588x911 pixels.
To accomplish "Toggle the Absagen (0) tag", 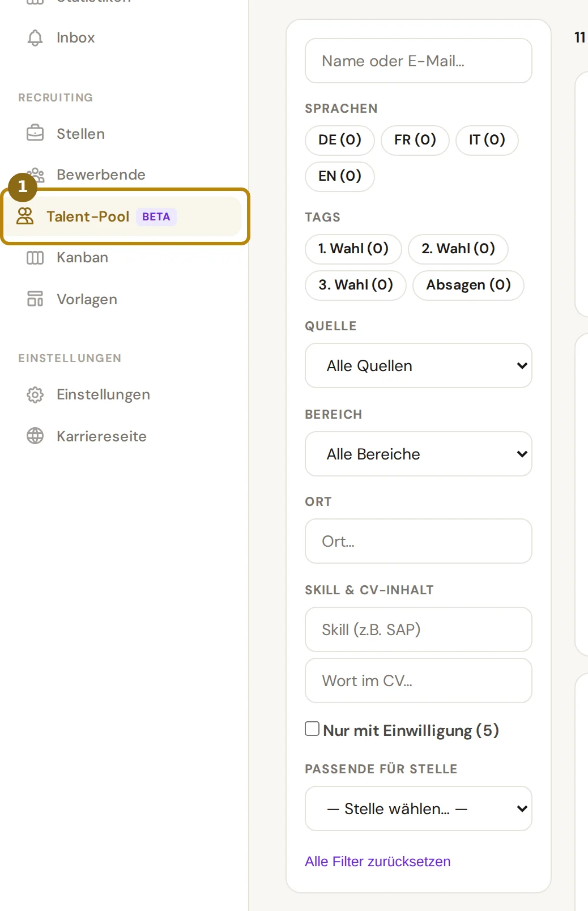I will [x=468, y=285].
